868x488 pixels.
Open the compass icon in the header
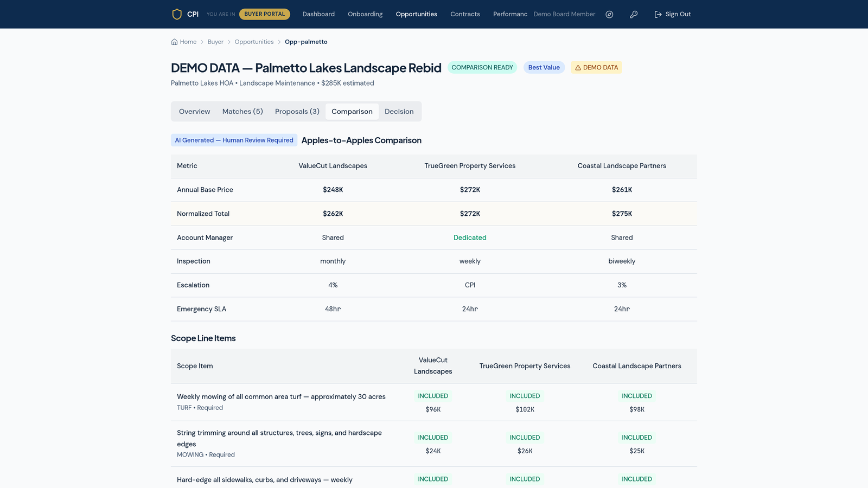pyautogui.click(x=609, y=15)
